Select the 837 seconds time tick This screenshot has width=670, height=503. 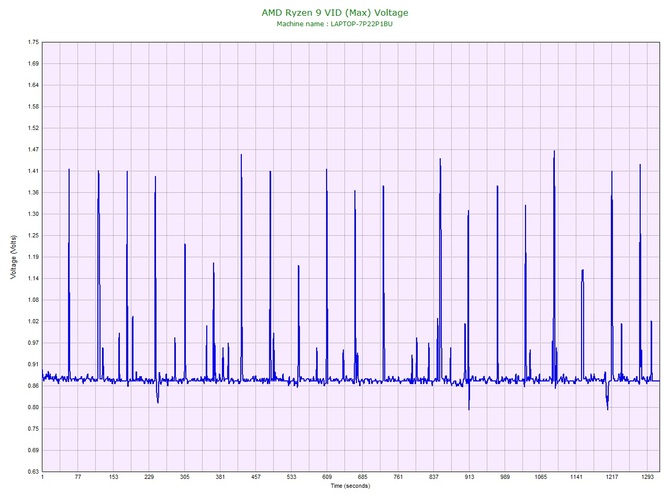(x=434, y=477)
